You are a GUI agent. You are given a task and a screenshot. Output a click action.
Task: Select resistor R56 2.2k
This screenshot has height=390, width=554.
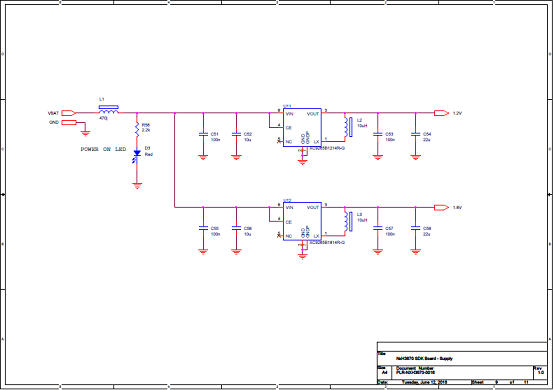coord(137,130)
